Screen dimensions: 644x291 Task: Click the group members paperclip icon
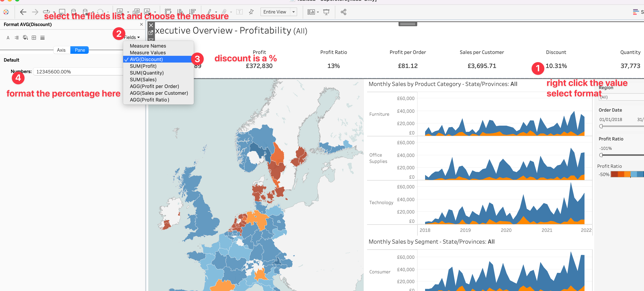coord(224,12)
